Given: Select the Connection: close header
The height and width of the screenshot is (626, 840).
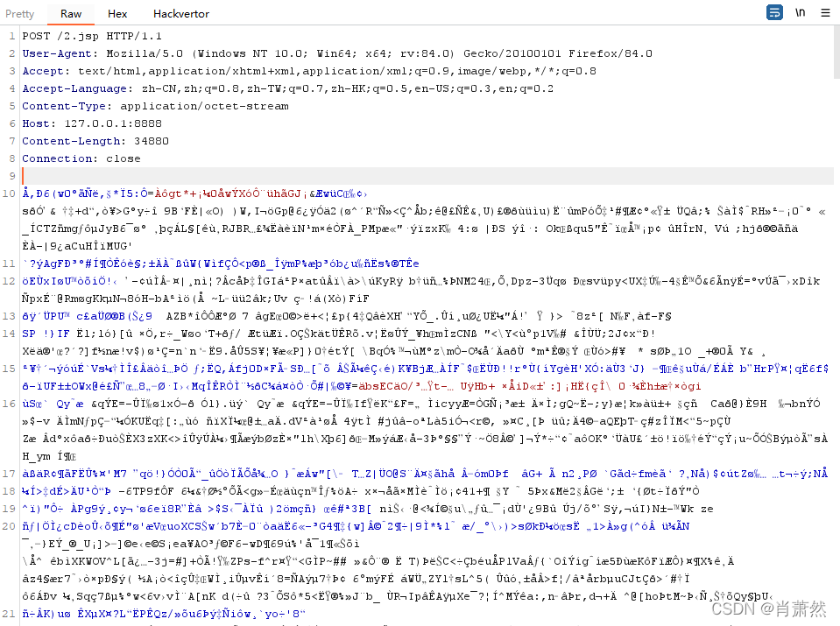Looking at the screenshot, I should tap(81, 158).
